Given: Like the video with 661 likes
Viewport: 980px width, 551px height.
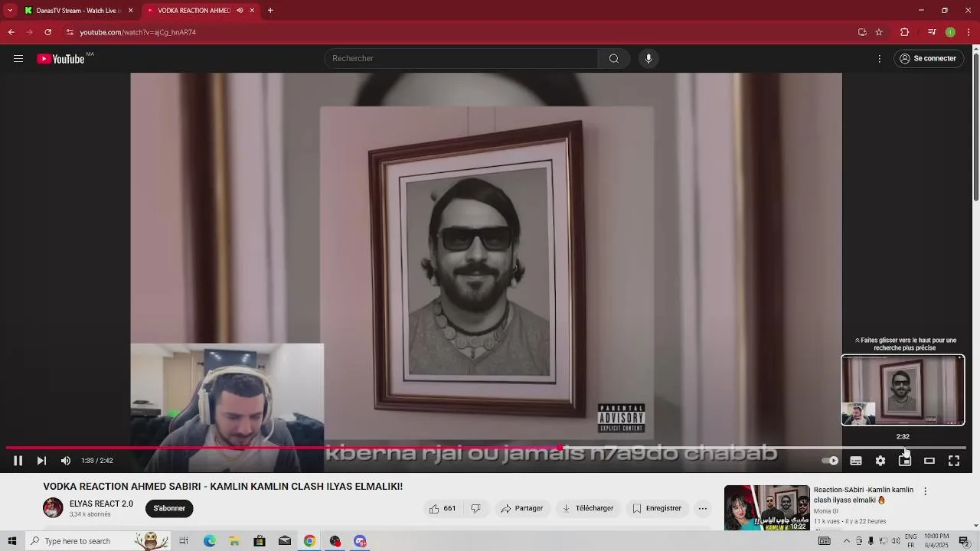Looking at the screenshot, I should click(443, 508).
